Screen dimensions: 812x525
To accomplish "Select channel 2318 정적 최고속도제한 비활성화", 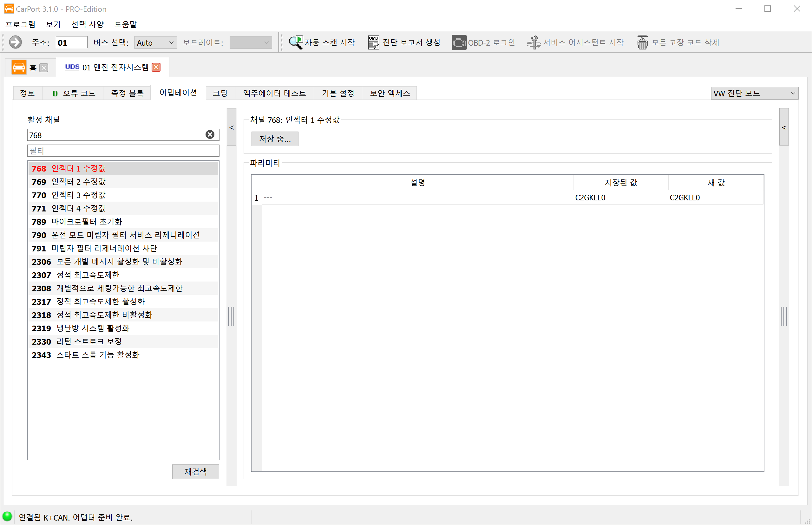I will [123, 315].
